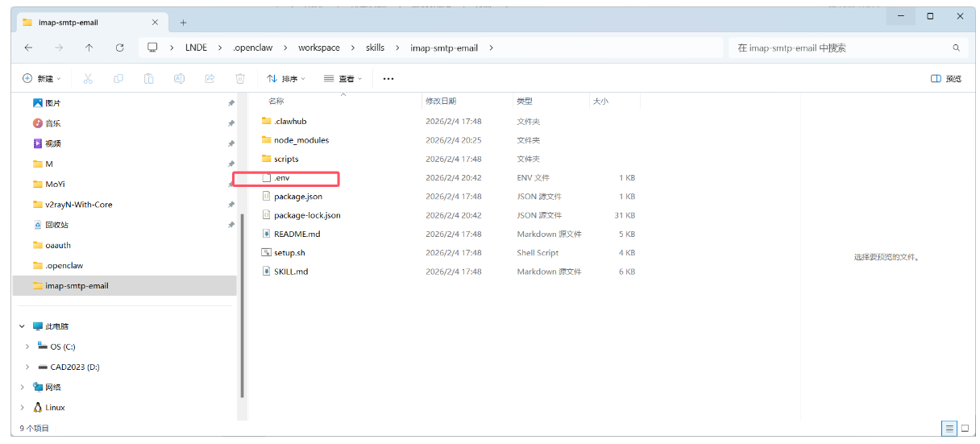Image resolution: width=980 pixels, height=444 pixels.
Task: Go up one folder level
Action: click(x=89, y=48)
